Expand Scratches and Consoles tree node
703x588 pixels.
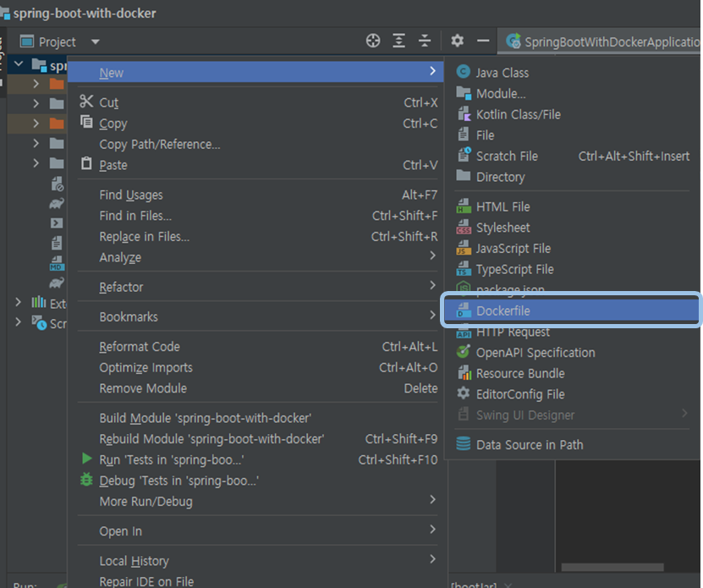pos(18,322)
